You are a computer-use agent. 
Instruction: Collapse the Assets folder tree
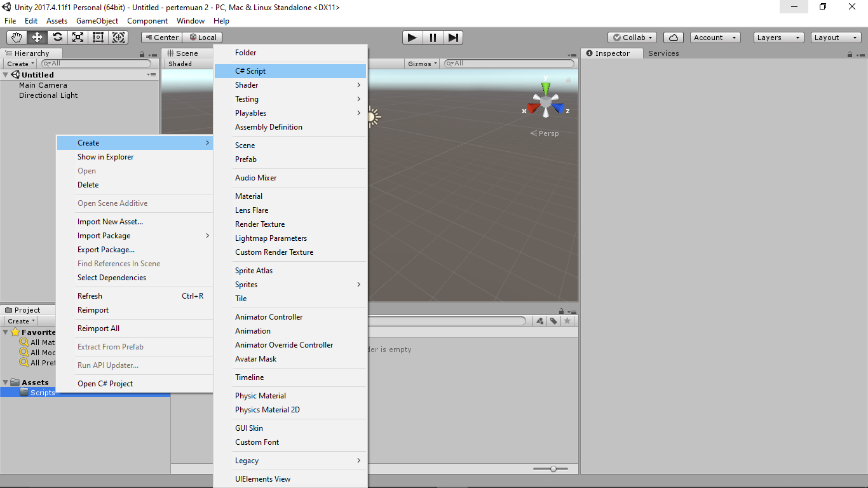coord(6,383)
